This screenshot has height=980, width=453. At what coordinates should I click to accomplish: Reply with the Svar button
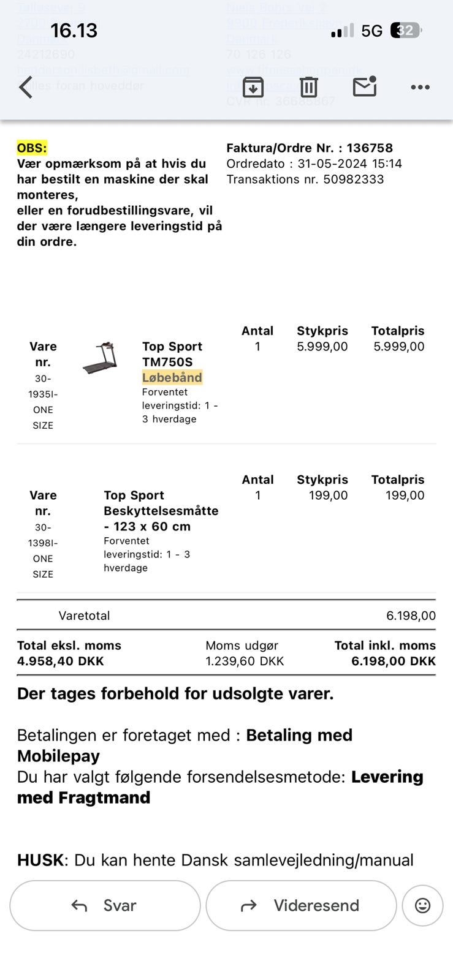tap(105, 905)
